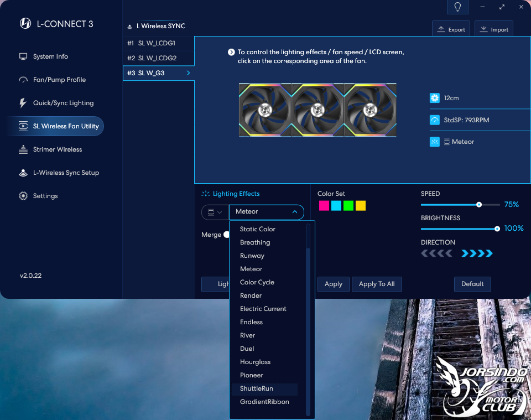Click the L Wireless SYNC receiver icon
The image size is (531, 420).
pos(129,27)
